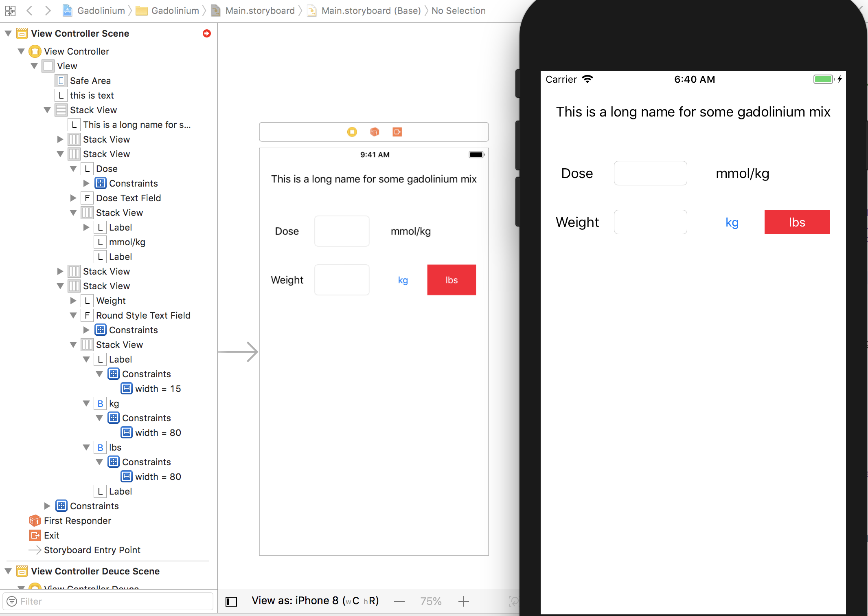Click the Weight text field in simulator
868x616 pixels.
tap(650, 222)
